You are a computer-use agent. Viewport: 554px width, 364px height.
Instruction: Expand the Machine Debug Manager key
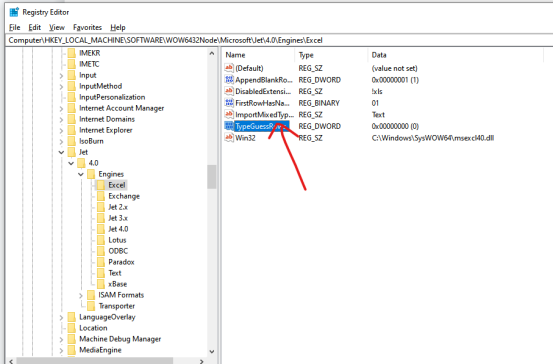click(x=61, y=339)
